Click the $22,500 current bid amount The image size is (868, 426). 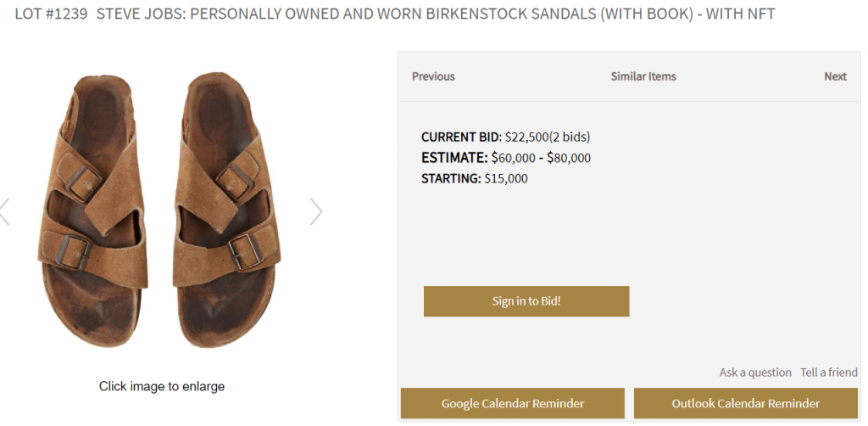[526, 137]
